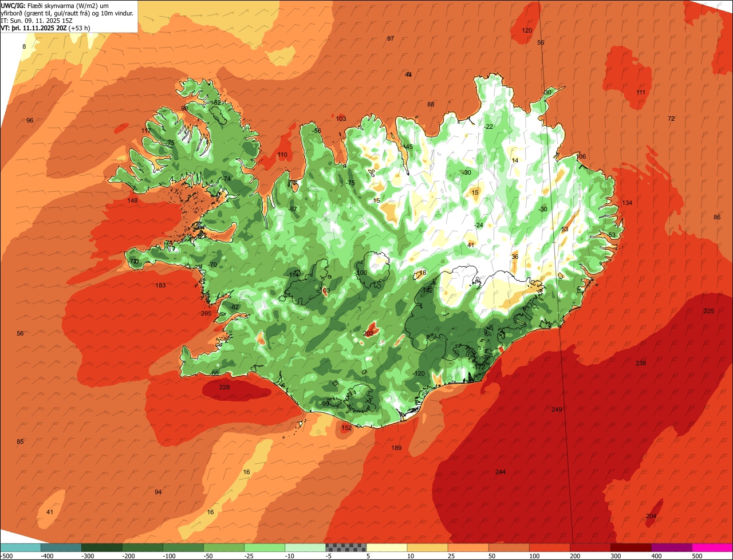Click the map value 183 west of Iceland
This screenshot has height=560, width=733.
point(160,285)
